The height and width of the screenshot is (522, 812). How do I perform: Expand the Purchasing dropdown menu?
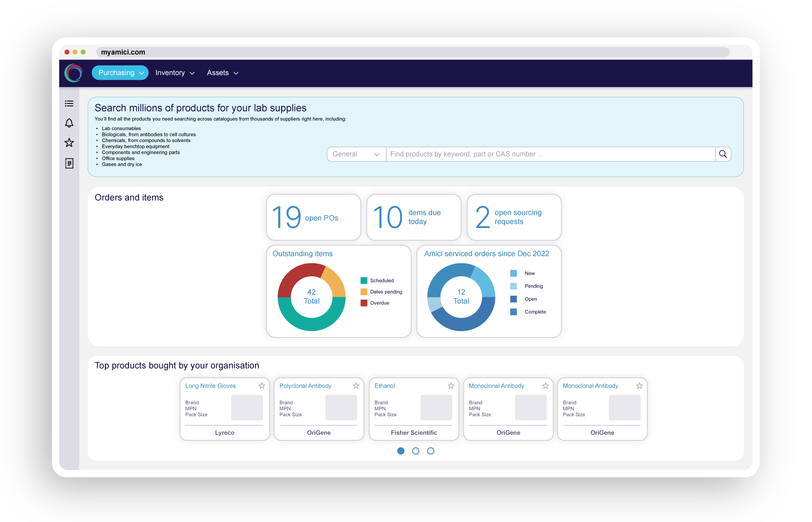[120, 73]
